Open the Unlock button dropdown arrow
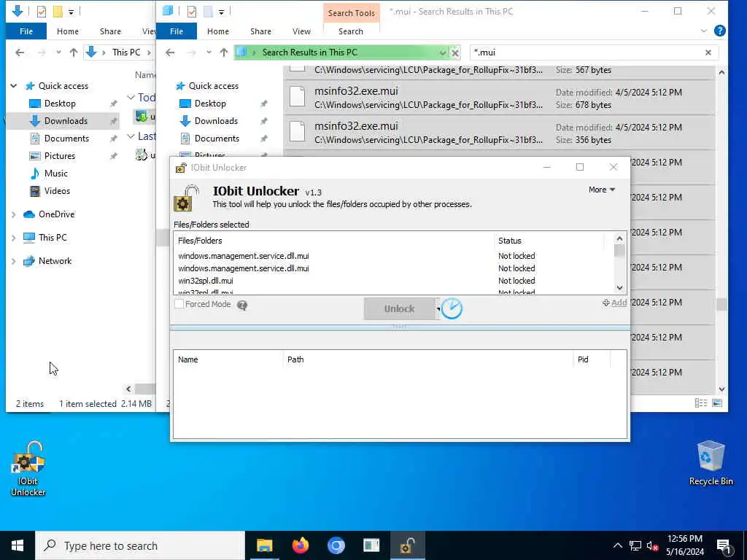The width and height of the screenshot is (747, 560). [438, 308]
